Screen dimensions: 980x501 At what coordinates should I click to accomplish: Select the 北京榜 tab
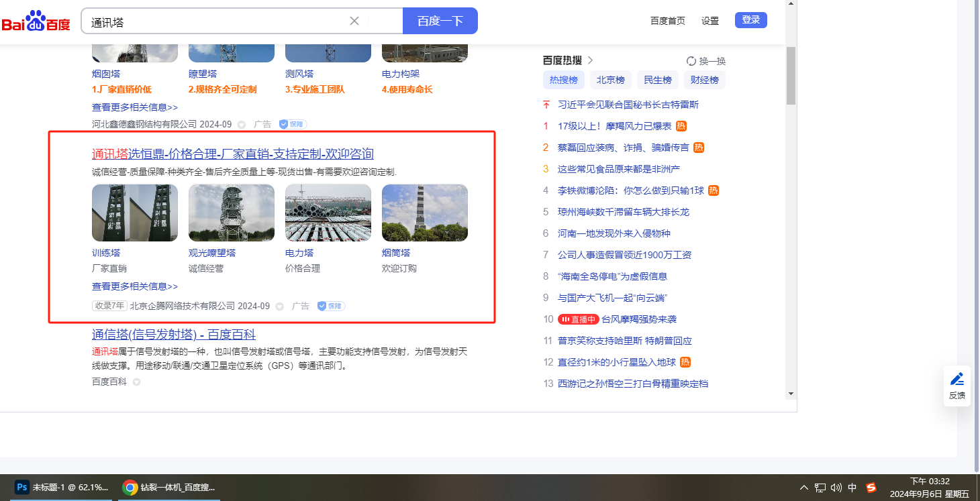click(610, 80)
